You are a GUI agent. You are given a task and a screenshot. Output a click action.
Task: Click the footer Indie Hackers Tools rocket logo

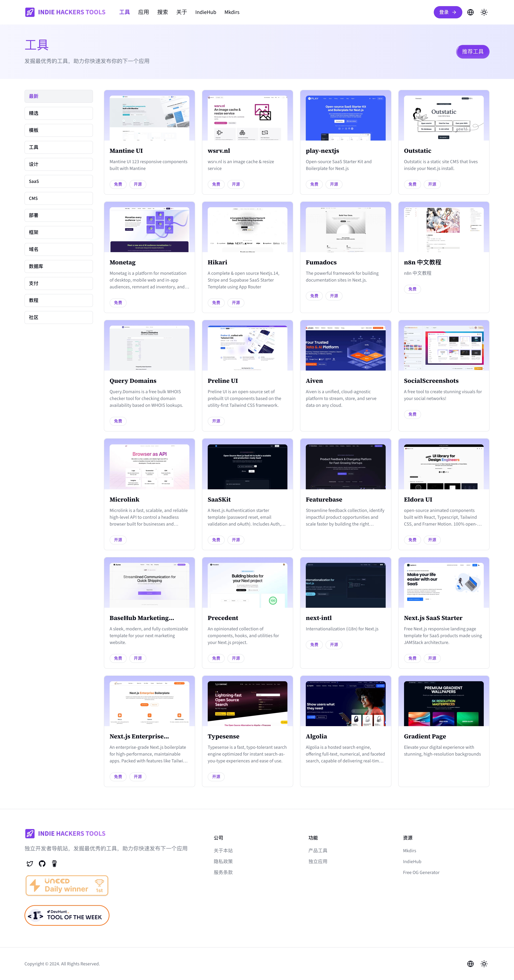point(30,834)
